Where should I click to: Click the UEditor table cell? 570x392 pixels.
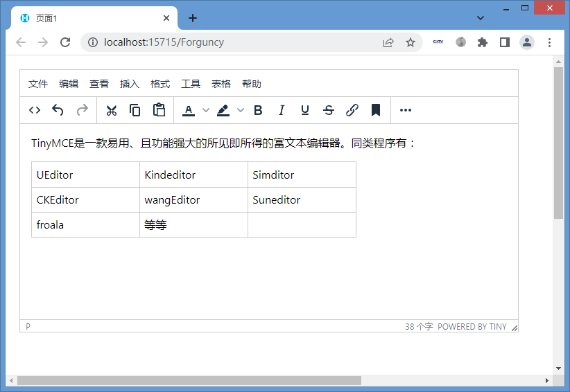[86, 175]
